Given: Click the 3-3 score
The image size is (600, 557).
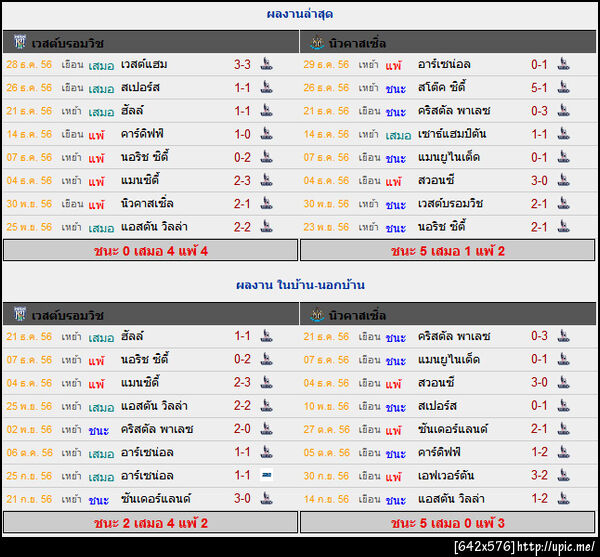Looking at the screenshot, I should (242, 64).
